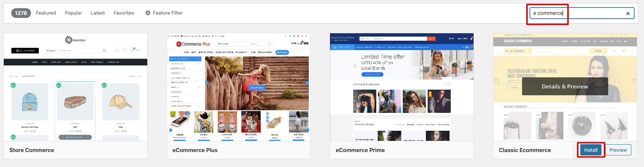Install the Classic Ecommerce theme
The height and width of the screenshot is (167, 644).
pyautogui.click(x=591, y=150)
